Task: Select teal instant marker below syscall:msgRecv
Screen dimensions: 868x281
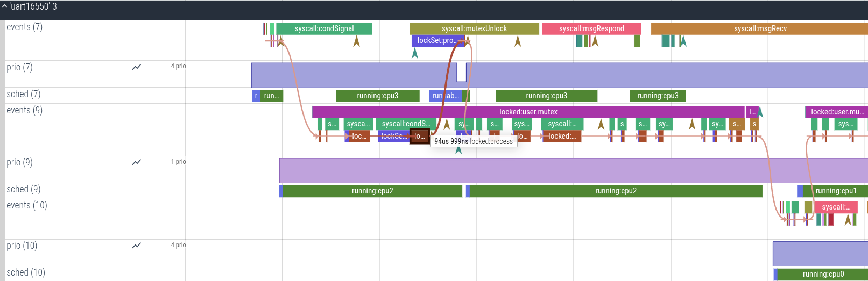Action: (683, 41)
